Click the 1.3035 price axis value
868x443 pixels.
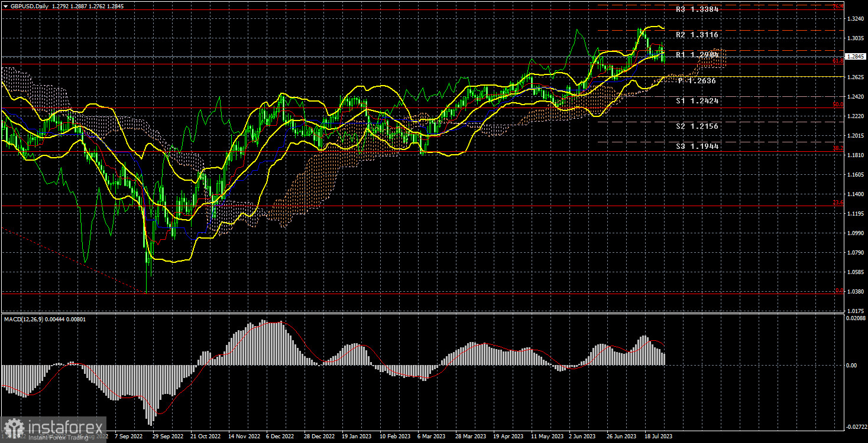(856, 38)
